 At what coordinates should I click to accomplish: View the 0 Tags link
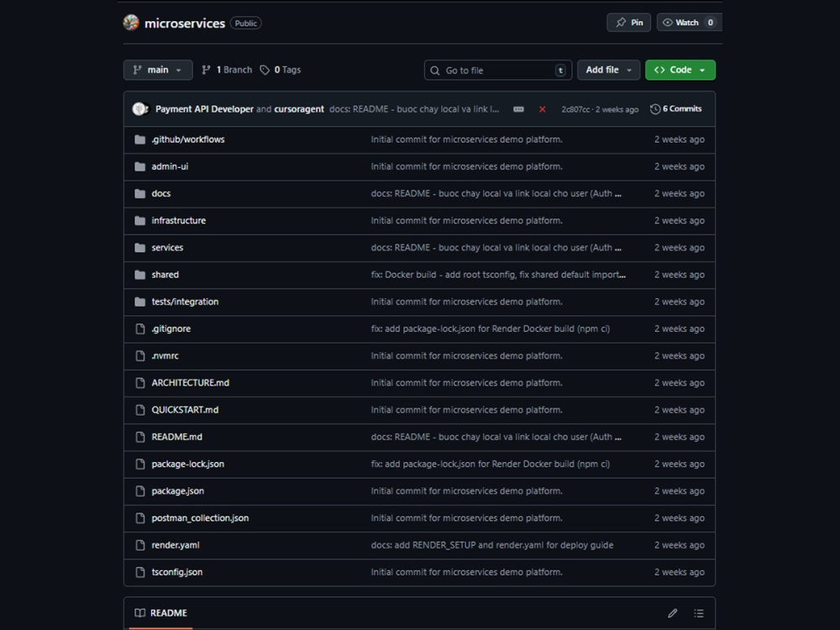pyautogui.click(x=281, y=70)
